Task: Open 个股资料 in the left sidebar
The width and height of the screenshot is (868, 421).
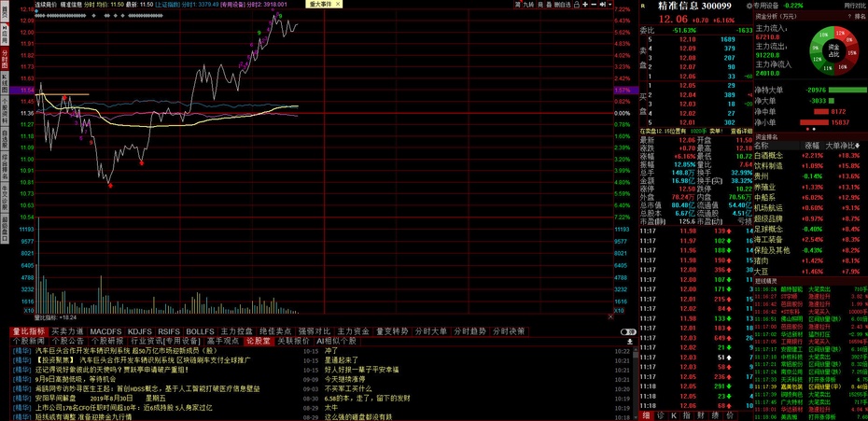Action: [x=5, y=111]
